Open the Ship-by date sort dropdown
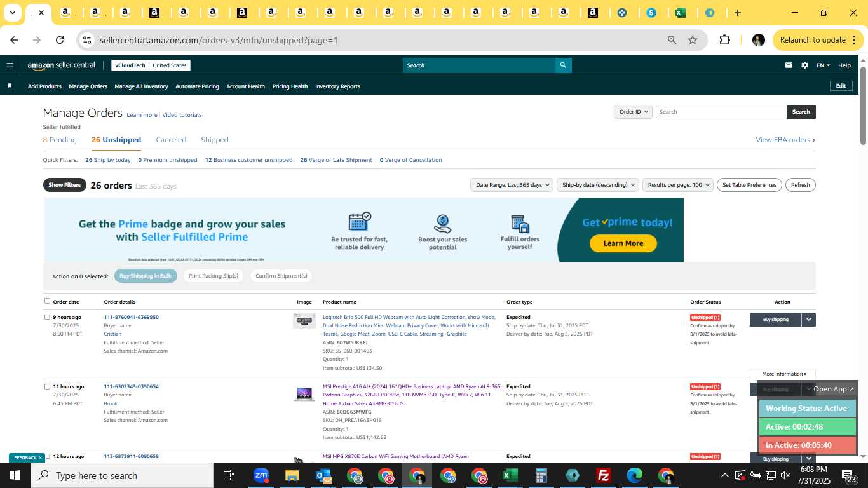Viewport: 868px width, 488px height. (597, 185)
